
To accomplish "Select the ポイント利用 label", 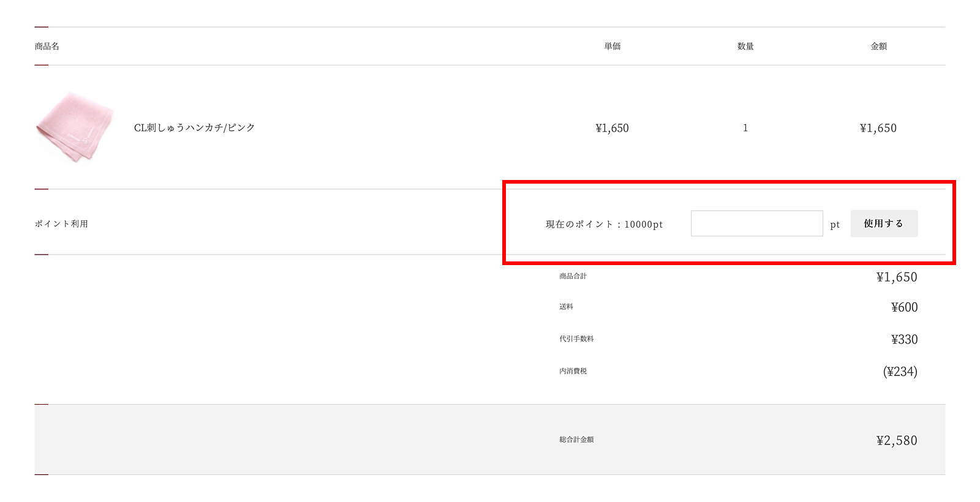I will 61,224.
